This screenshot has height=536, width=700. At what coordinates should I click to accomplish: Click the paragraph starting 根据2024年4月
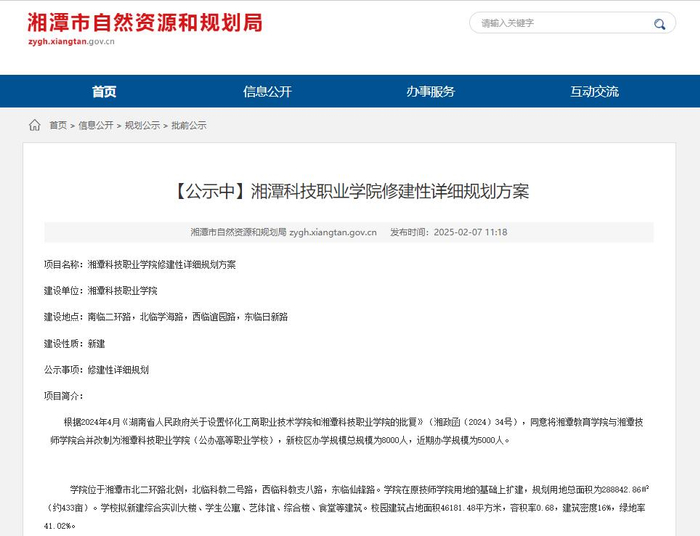(346, 431)
